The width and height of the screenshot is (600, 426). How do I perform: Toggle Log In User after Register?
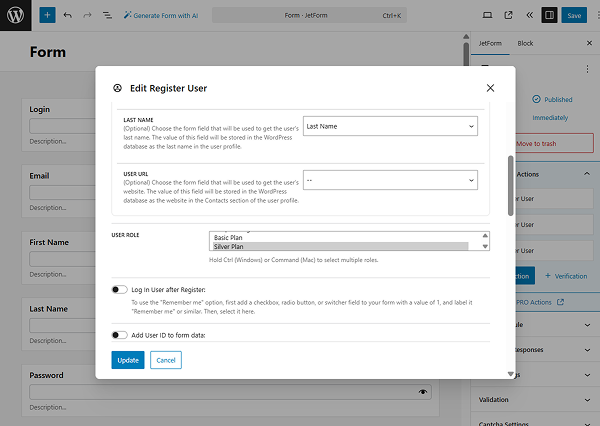(x=119, y=290)
